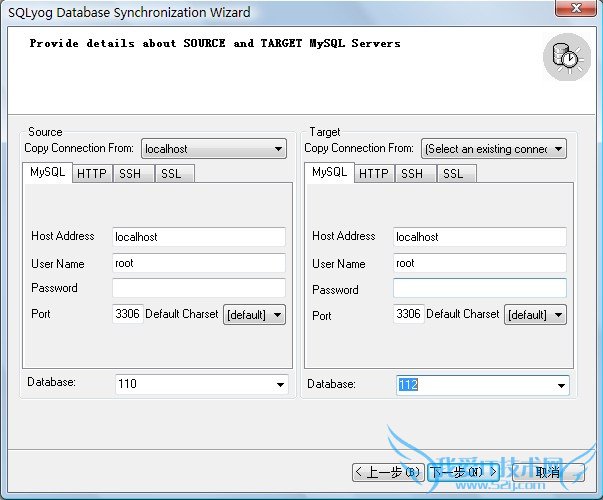
Task: Focus the Source Password field
Action: [x=199, y=288]
